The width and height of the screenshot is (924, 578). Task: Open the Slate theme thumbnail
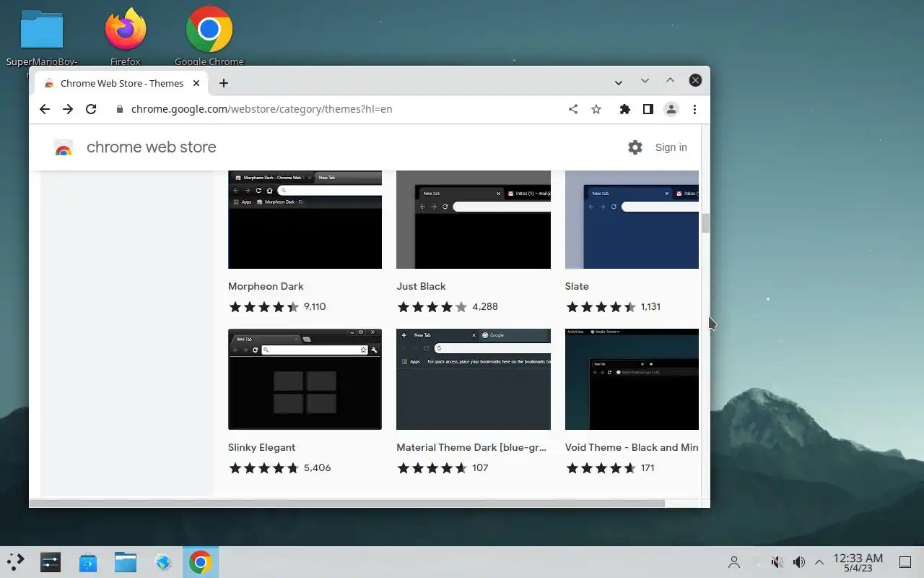(x=632, y=220)
